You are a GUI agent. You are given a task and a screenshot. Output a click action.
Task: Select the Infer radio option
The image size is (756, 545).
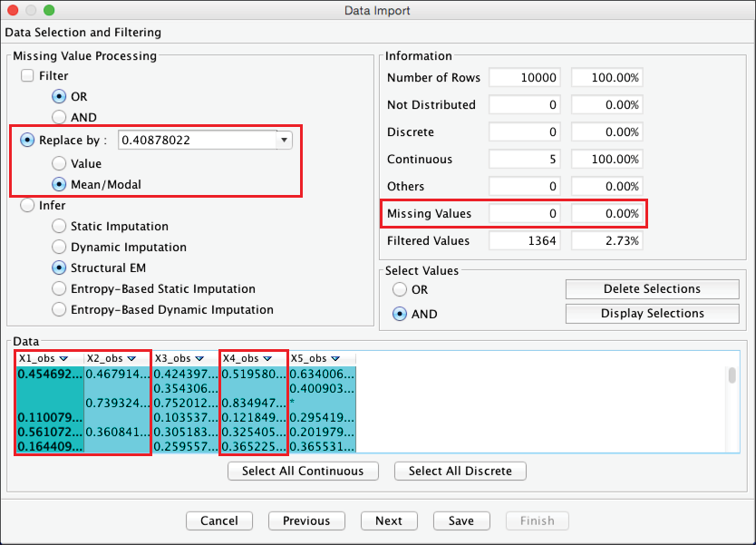[27, 206]
